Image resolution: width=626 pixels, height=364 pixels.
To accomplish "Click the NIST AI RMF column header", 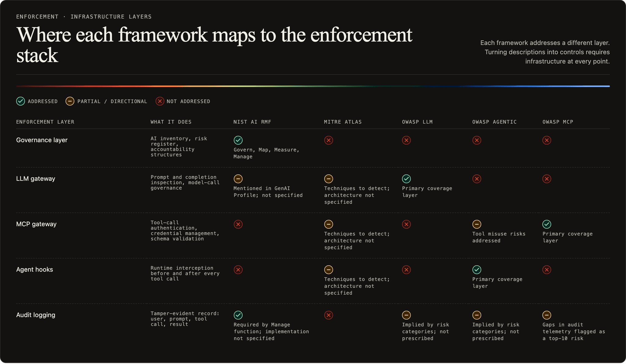I will click(x=252, y=122).
